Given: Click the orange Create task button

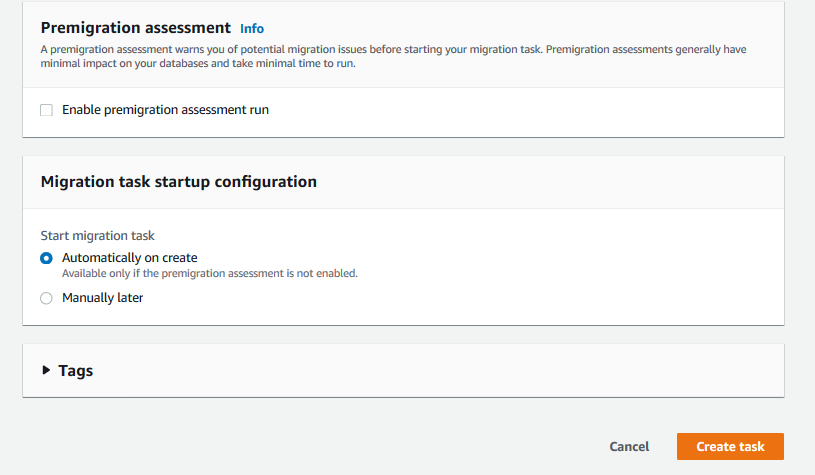Looking at the screenshot, I should (x=730, y=447).
